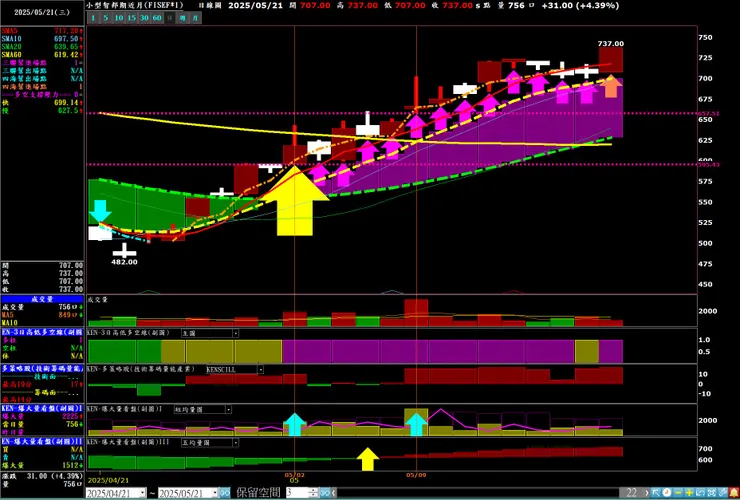This screenshot has width=740, height=500.
Task: Click the 05/02 date marker on time axis
Action: point(294,475)
